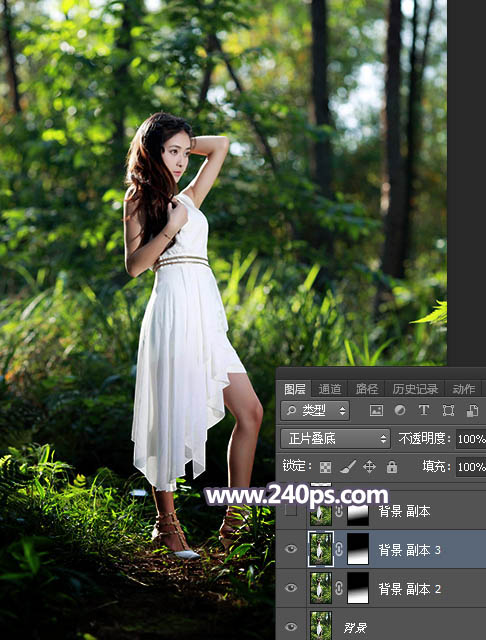
Task: Switch to the 通道 tab
Action: coord(329,389)
